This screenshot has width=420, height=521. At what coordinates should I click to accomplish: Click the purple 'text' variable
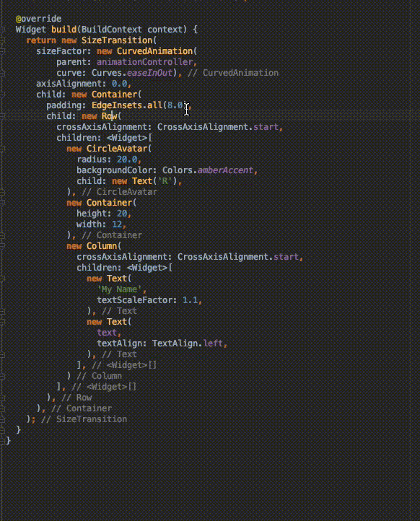click(x=107, y=333)
